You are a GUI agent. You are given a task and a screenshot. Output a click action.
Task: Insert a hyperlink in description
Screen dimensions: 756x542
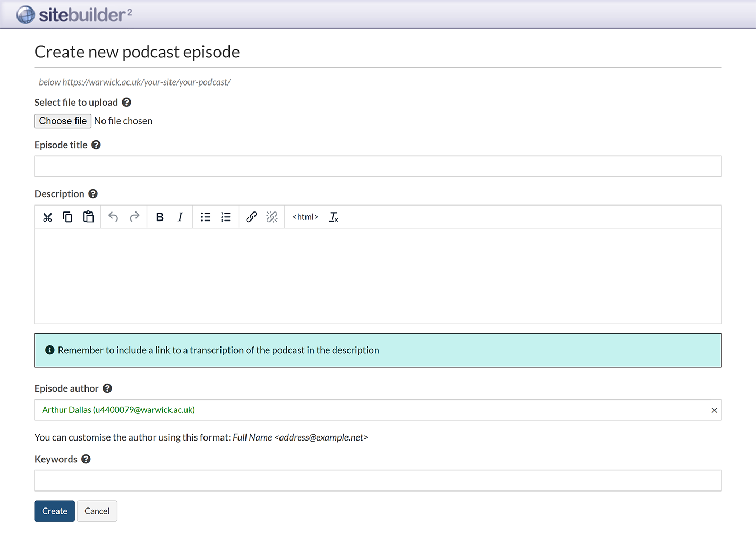tap(251, 217)
